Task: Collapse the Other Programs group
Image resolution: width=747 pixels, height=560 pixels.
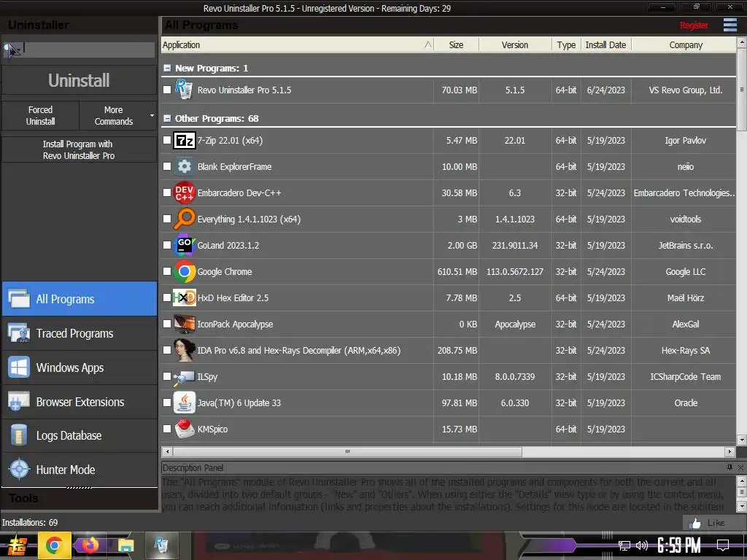Action: point(167,118)
